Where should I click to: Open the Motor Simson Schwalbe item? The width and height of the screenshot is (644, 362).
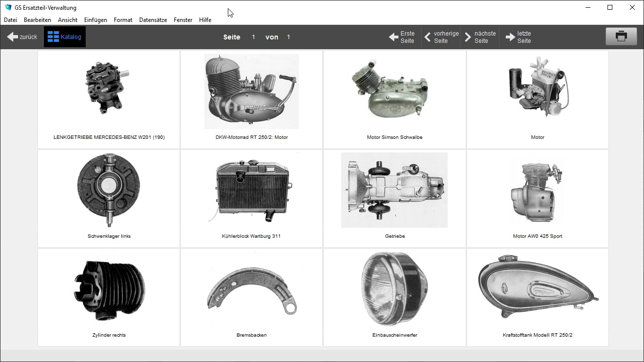coord(394,89)
